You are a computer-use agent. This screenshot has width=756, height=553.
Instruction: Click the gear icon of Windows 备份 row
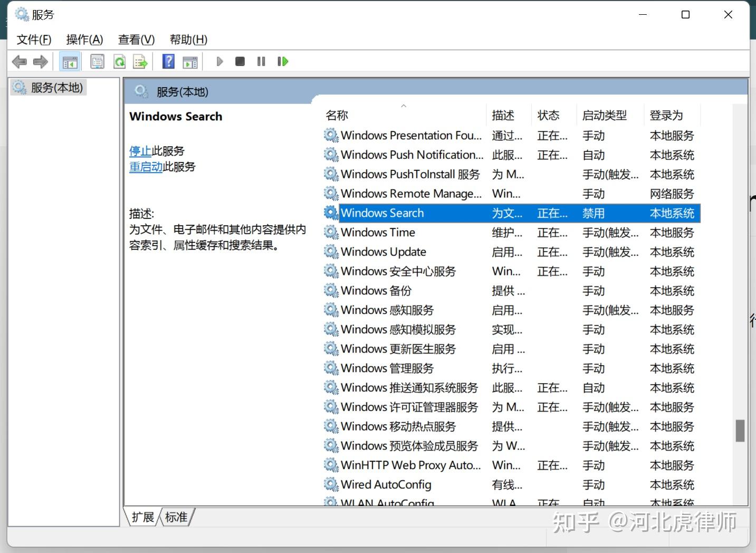click(331, 290)
